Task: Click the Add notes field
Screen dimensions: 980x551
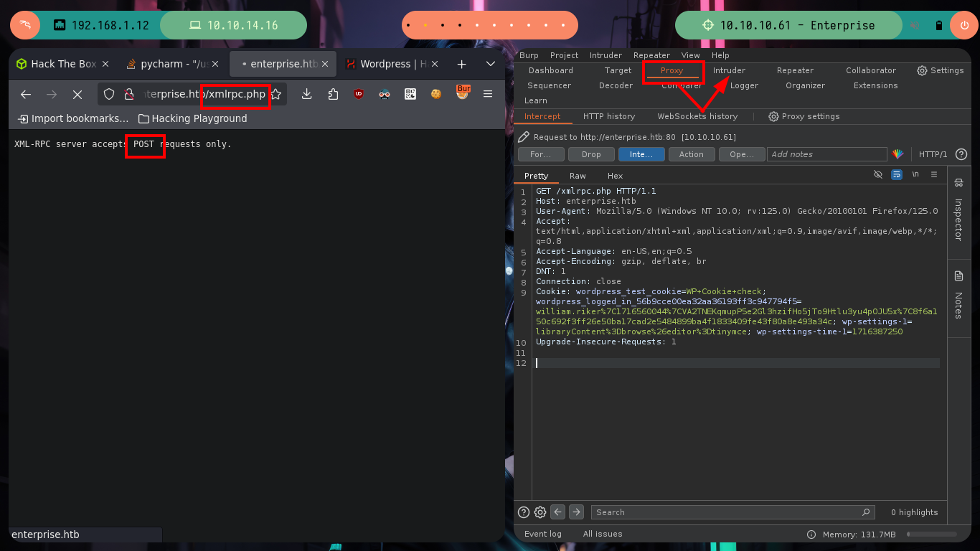Action: tap(827, 154)
